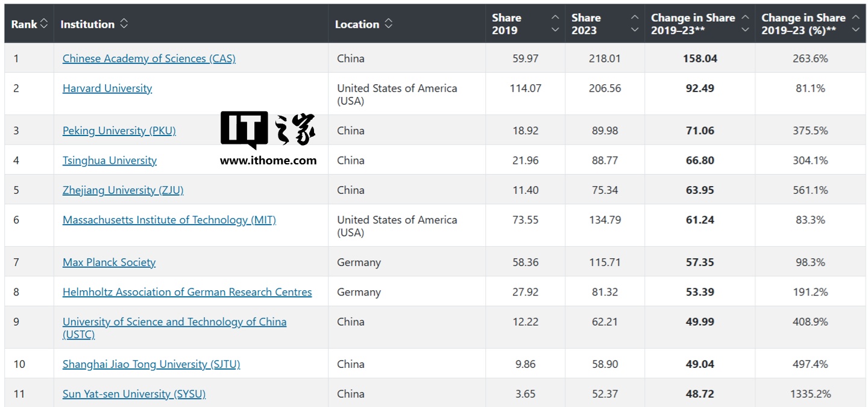Sort the table by the Location column header

[x=356, y=23]
